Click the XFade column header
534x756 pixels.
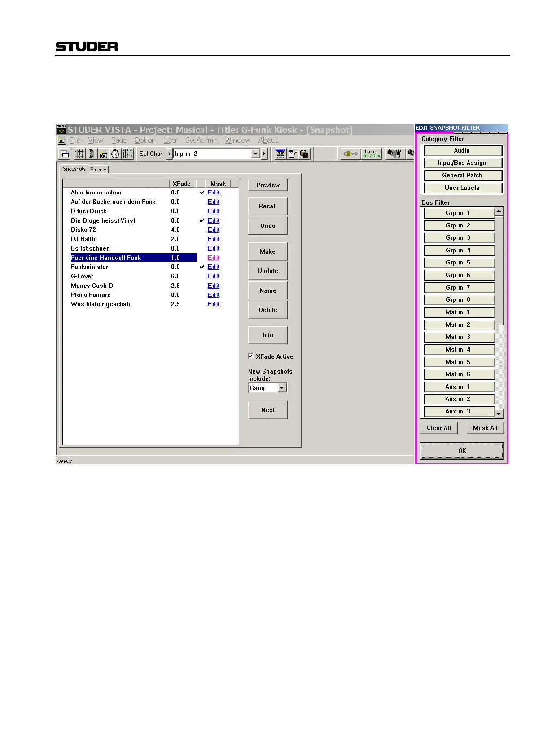click(183, 184)
